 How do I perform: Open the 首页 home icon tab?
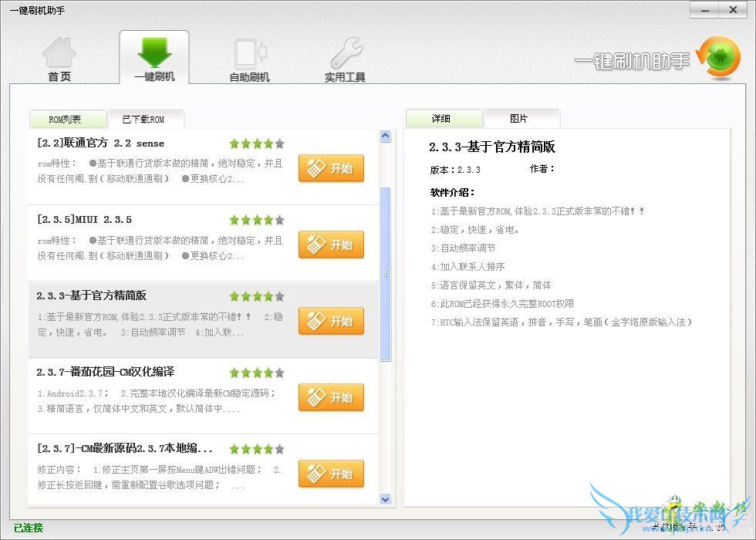pos(59,59)
